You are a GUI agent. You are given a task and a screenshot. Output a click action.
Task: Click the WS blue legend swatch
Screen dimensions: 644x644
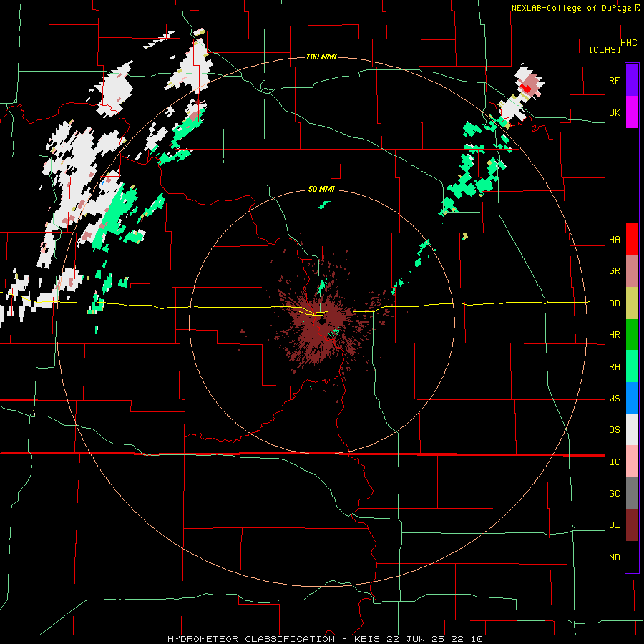[x=632, y=398]
